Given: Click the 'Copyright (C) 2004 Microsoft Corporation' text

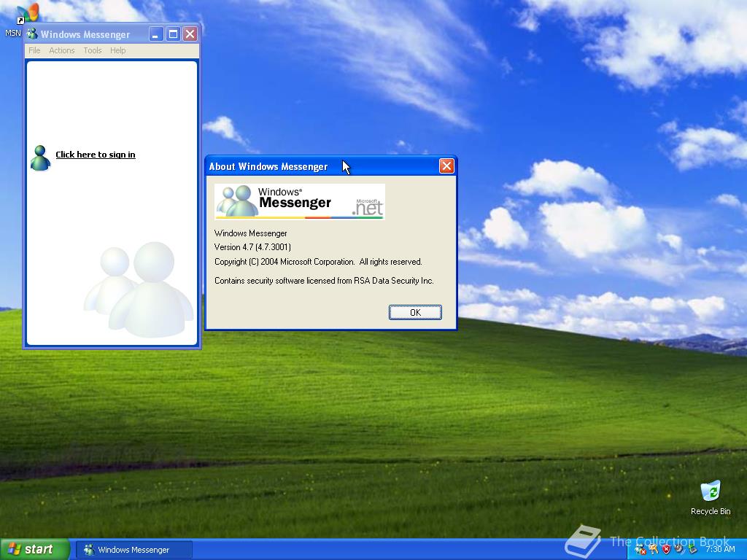Looking at the screenshot, I should tap(285, 262).
